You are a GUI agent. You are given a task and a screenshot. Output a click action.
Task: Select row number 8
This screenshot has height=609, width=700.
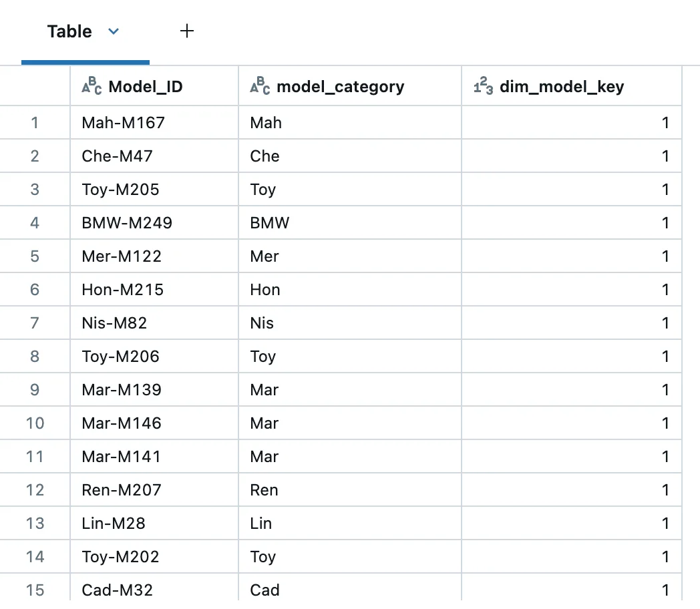(x=35, y=357)
